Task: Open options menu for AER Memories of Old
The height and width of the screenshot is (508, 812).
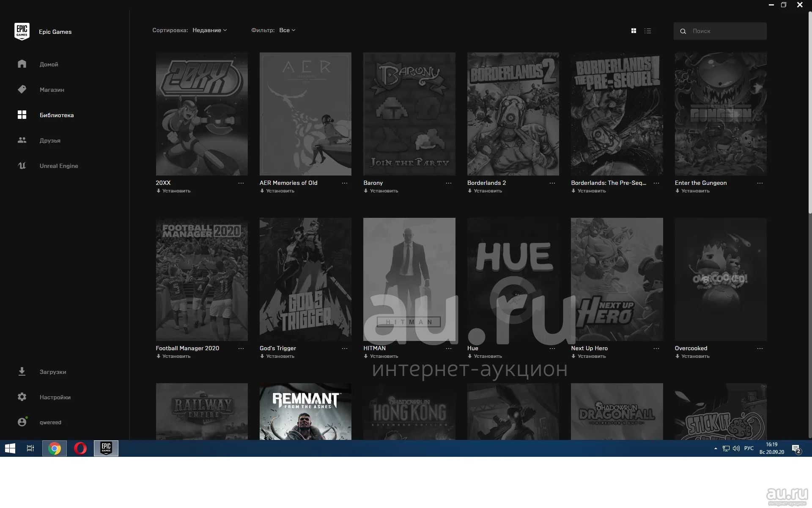Action: click(345, 183)
